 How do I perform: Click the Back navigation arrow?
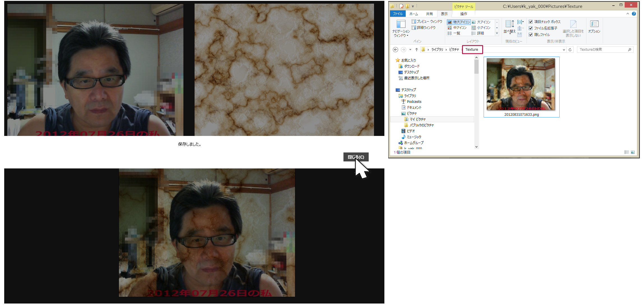[x=395, y=50]
